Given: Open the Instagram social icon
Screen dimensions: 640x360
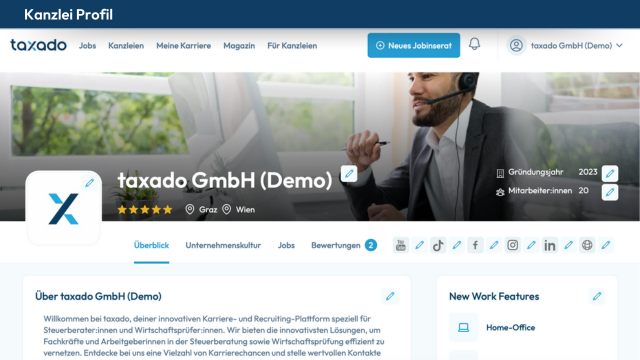Looking at the screenshot, I should 513,245.
